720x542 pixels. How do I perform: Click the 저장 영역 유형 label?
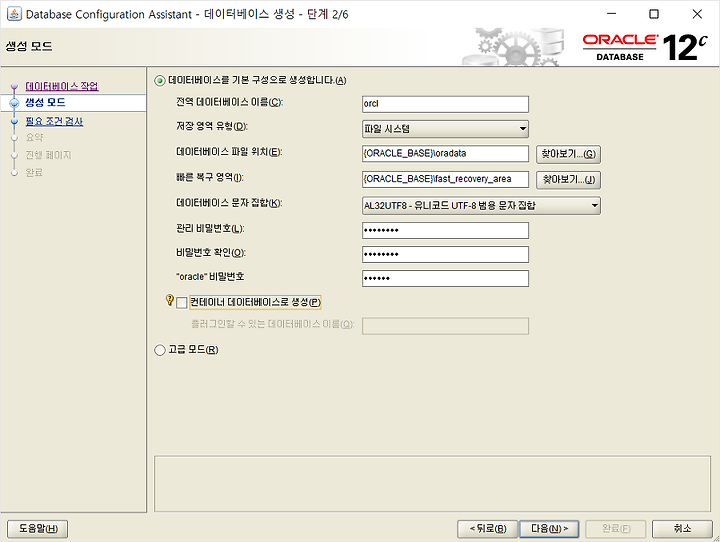[x=212, y=126]
